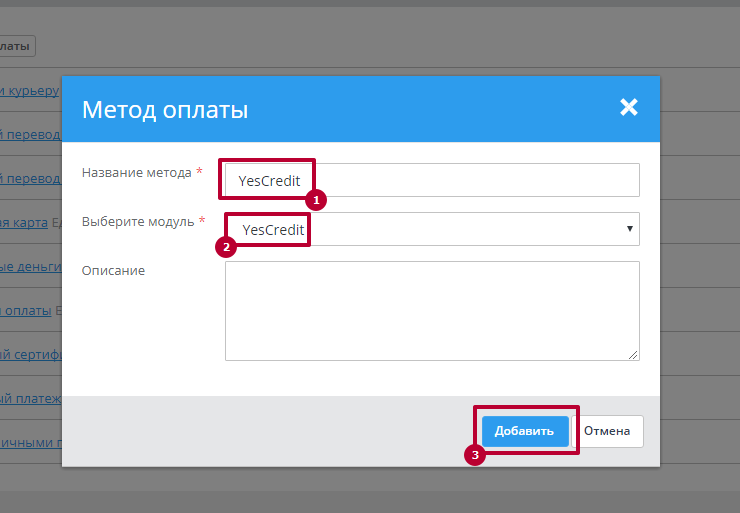
Task: Click the red step 1 badge
Action: coord(317,199)
